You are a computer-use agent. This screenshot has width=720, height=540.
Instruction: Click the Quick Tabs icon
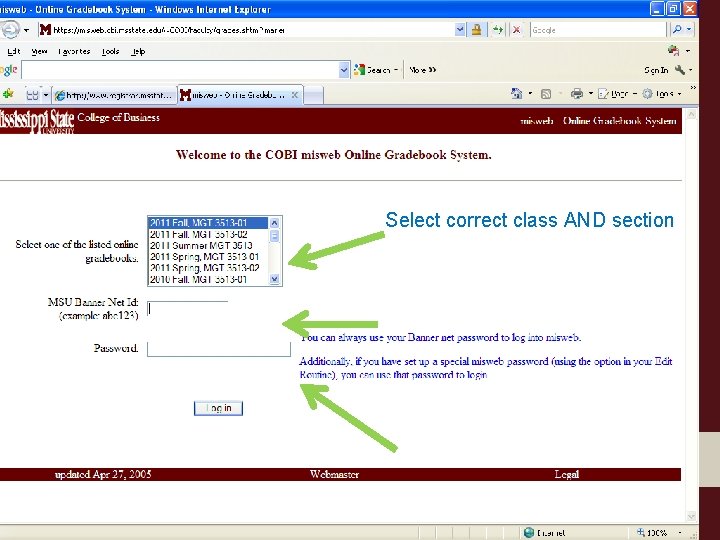32,95
